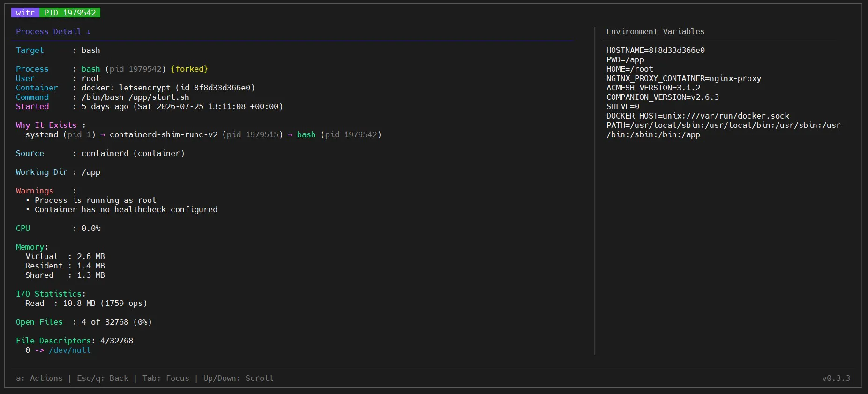Click the Tab: Focus footer hint
This screenshot has width=868, height=394.
click(165, 378)
